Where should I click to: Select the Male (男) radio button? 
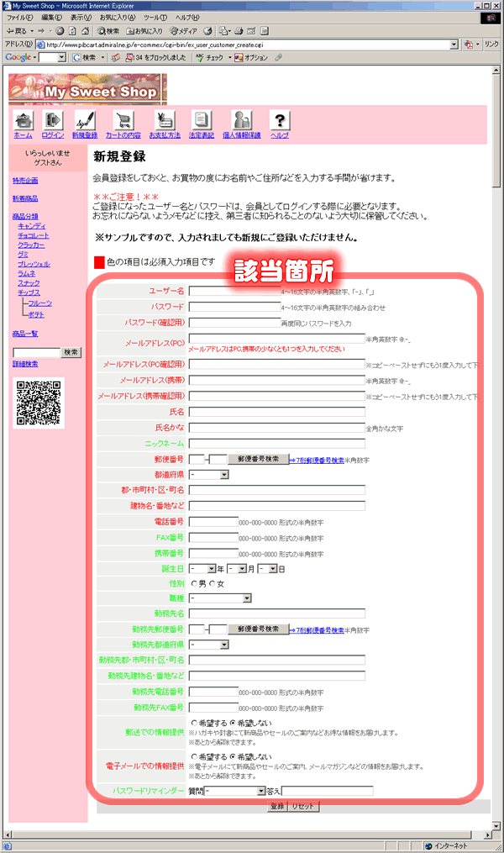click(x=194, y=584)
